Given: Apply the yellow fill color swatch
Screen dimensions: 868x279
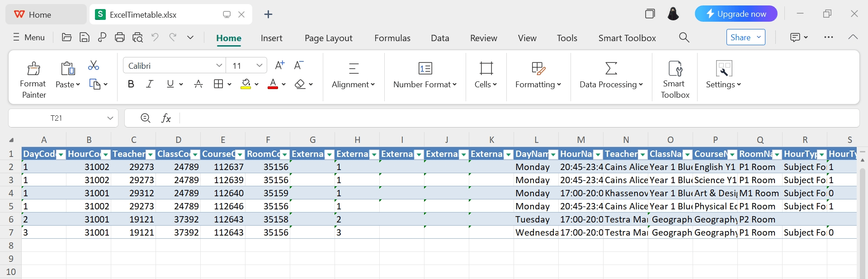Looking at the screenshot, I should click(245, 84).
